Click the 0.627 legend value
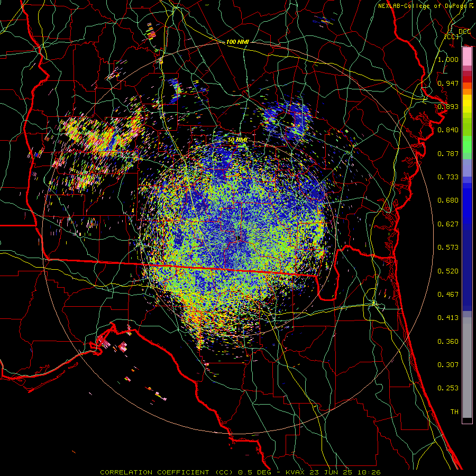 448,224
